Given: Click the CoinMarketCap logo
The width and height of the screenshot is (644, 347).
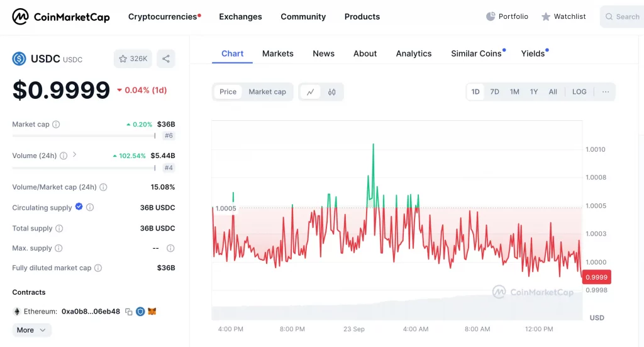Looking at the screenshot, I should coord(61,17).
